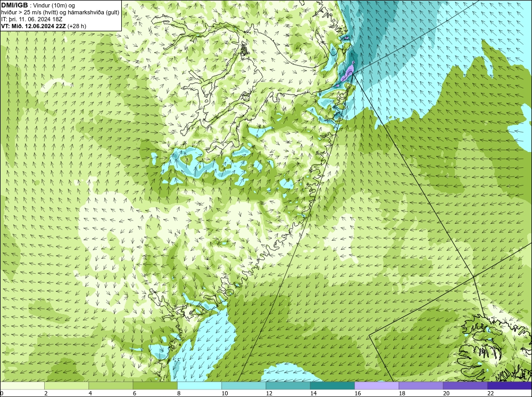The width and height of the screenshot is (532, 397).
Task: Click the legend scale label "4"
Action: point(90,393)
